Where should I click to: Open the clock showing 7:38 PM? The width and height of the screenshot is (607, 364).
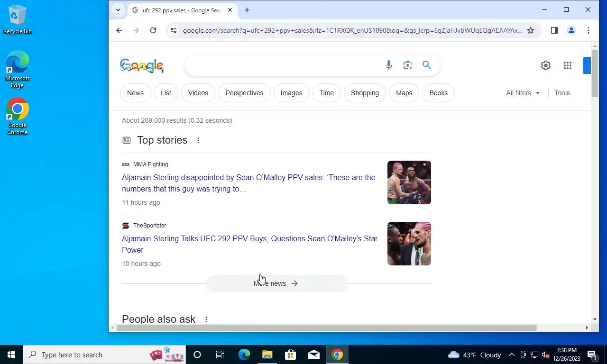tap(567, 355)
